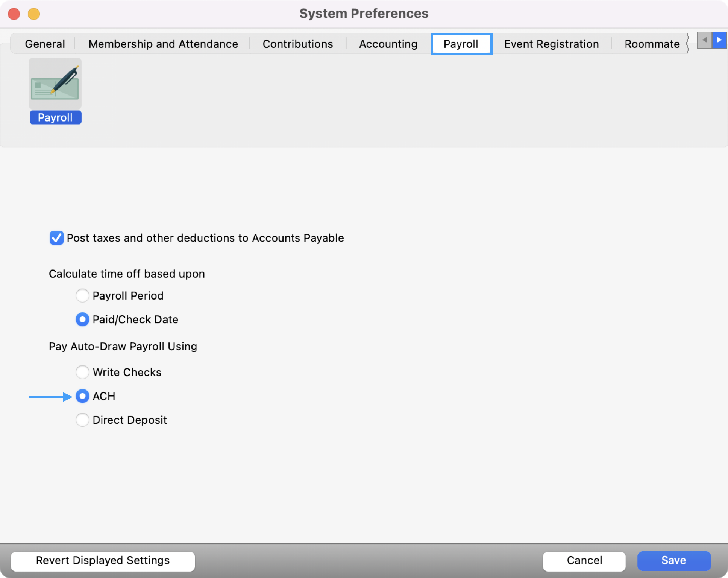Select the Roommate tab
Screen dimensions: 728x578
(652, 44)
